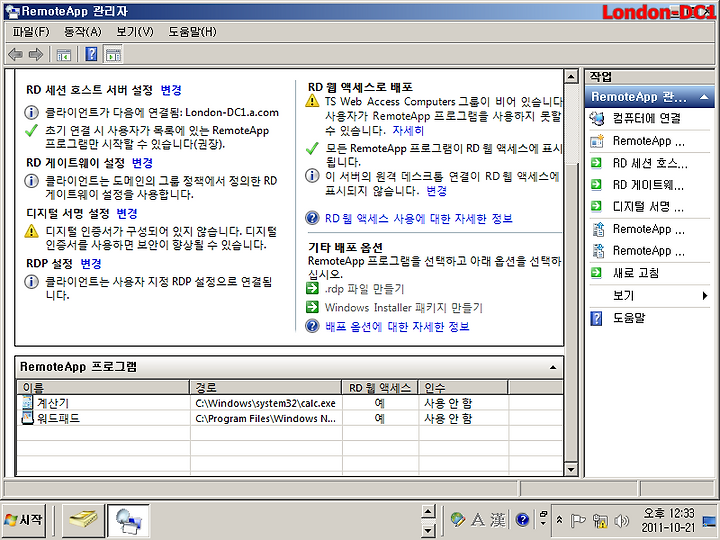The width and height of the screenshot is (720, 540).
Task: Open the explorer icon in taskbar
Action: (83, 520)
